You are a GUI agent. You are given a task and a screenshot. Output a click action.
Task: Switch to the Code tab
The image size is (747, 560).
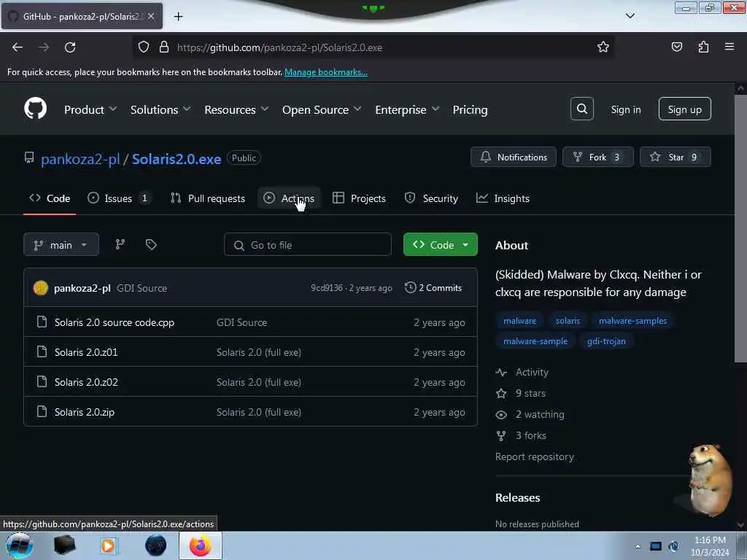point(50,198)
